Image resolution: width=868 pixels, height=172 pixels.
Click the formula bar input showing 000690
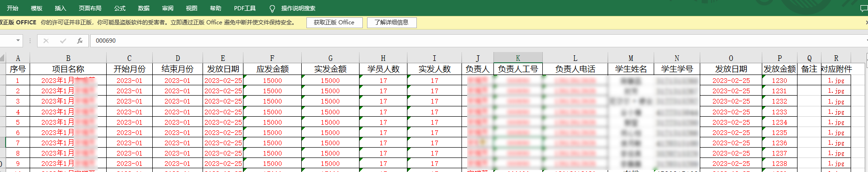tap(477, 41)
